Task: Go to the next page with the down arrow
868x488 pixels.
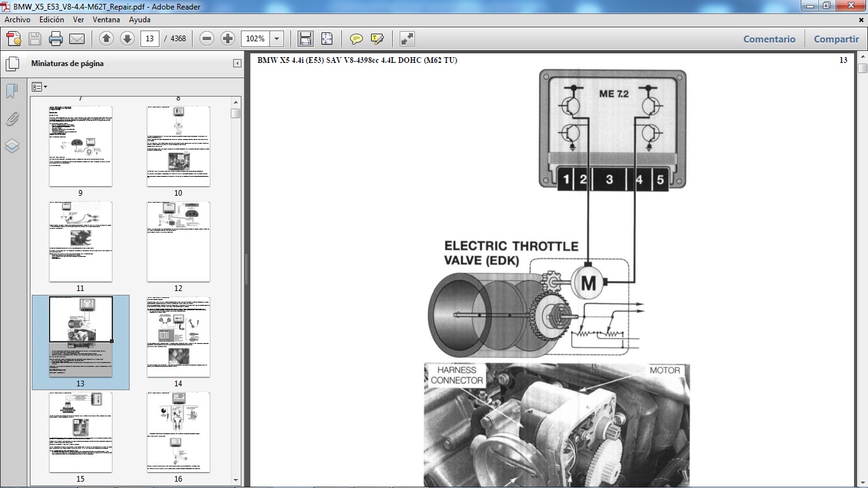Action: [127, 39]
